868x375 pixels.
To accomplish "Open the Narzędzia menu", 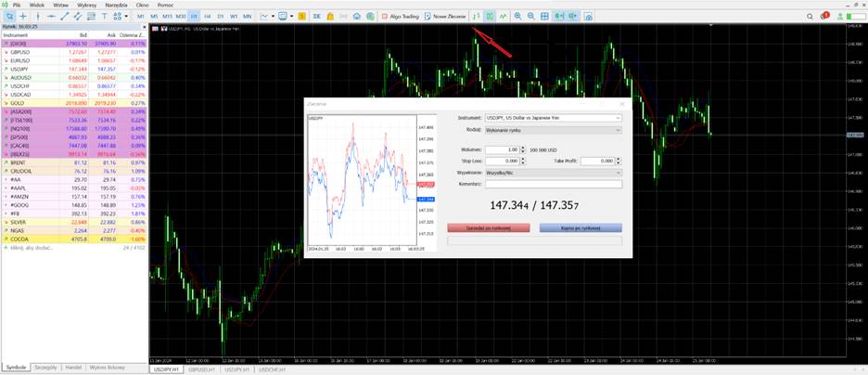I will click(x=116, y=5).
